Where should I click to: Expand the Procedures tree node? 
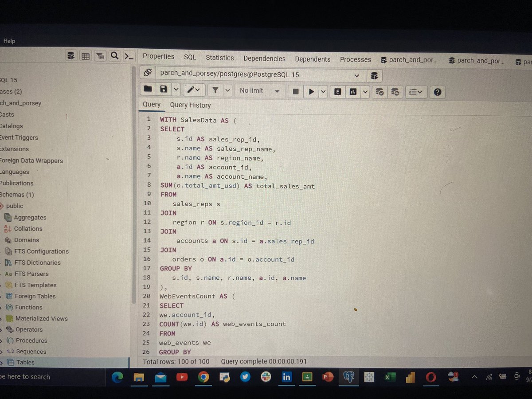[1, 340]
